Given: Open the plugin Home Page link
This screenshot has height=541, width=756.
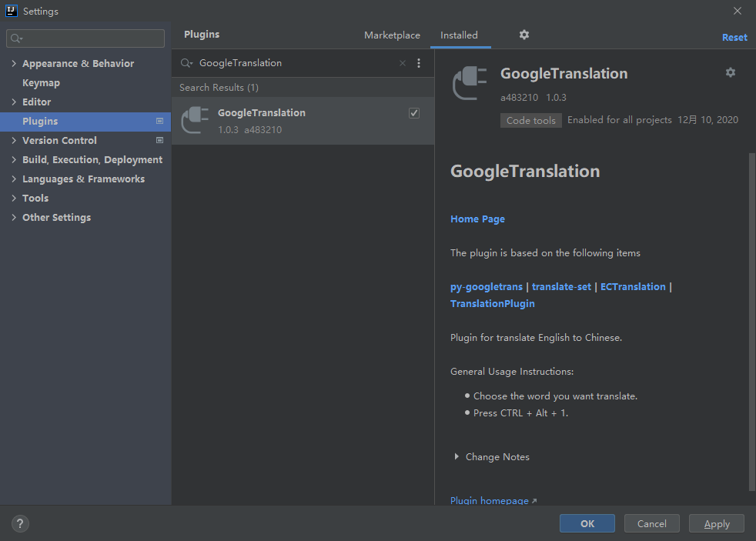Looking at the screenshot, I should (x=477, y=219).
